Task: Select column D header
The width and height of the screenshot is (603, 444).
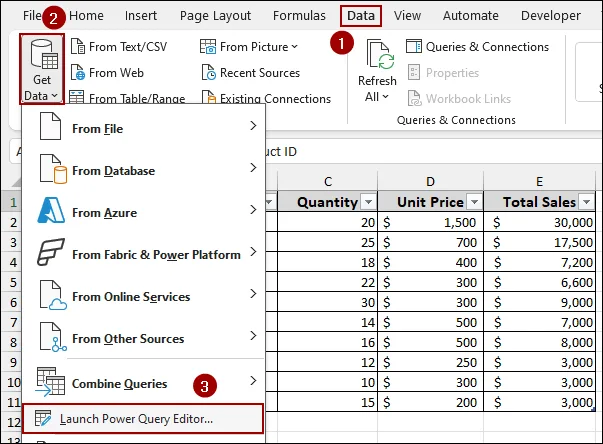Action: [x=430, y=181]
